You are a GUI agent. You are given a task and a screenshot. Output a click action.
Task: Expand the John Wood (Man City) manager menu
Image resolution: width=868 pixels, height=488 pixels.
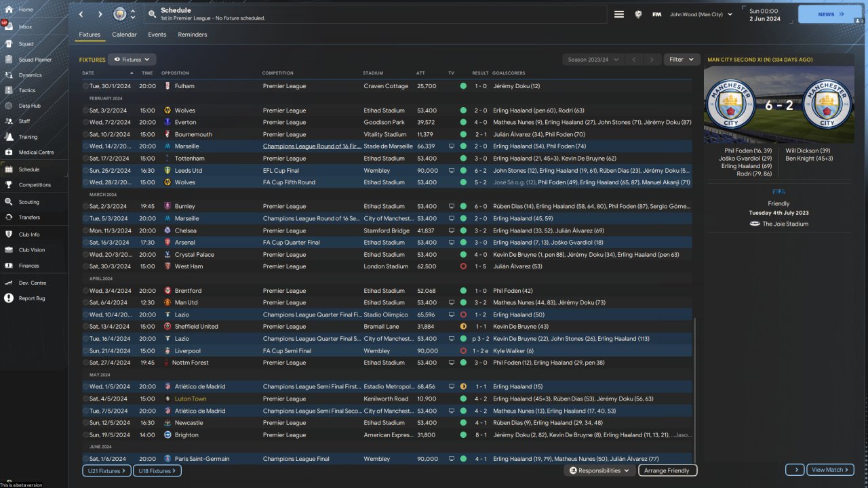(x=701, y=14)
